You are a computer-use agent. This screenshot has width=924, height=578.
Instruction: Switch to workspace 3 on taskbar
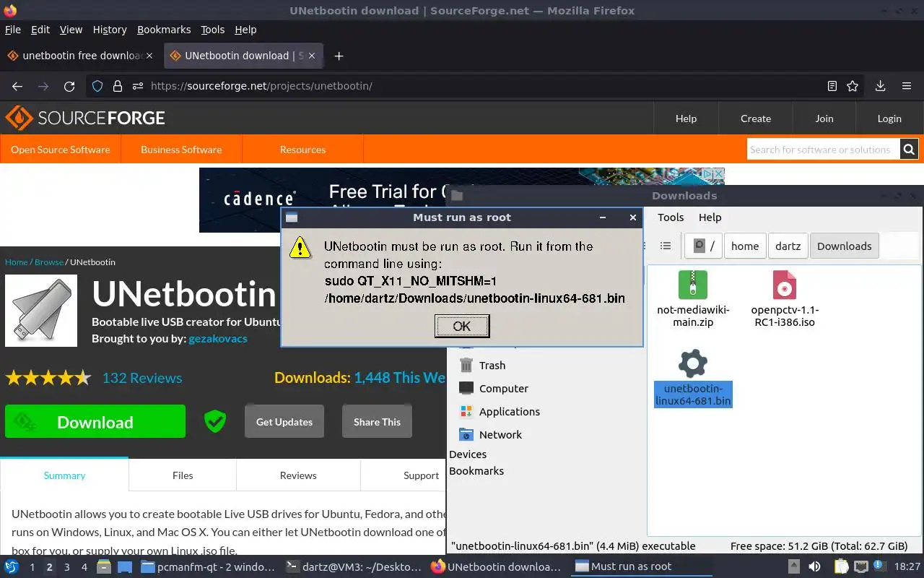(66, 566)
